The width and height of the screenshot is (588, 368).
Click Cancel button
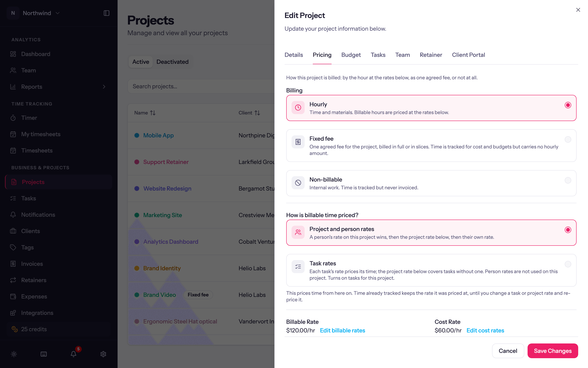click(508, 351)
